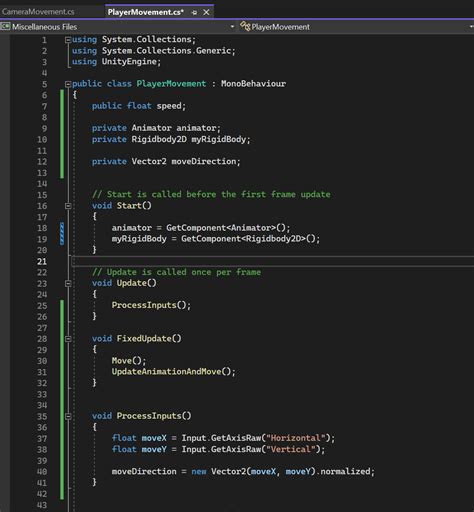
Task: Click 'myRigidBody = GetComponent<Rigidbody2D>();' line
Action: (216, 239)
